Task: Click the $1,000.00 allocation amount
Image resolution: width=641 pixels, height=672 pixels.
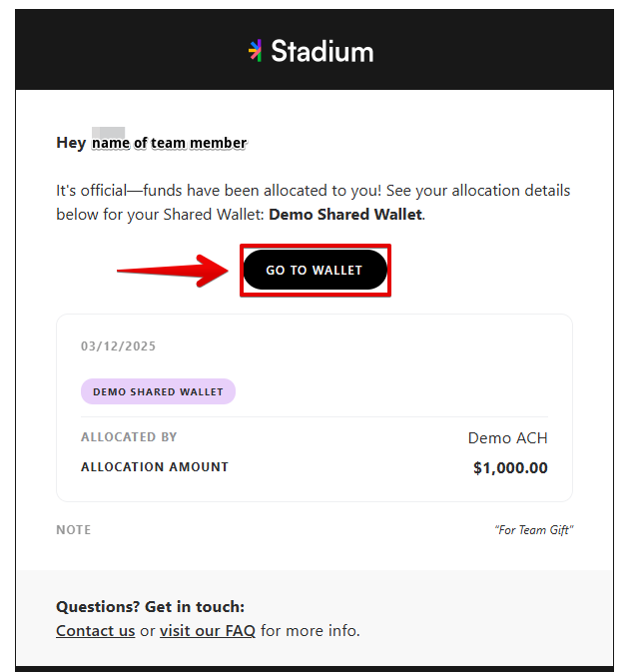Action: [510, 467]
